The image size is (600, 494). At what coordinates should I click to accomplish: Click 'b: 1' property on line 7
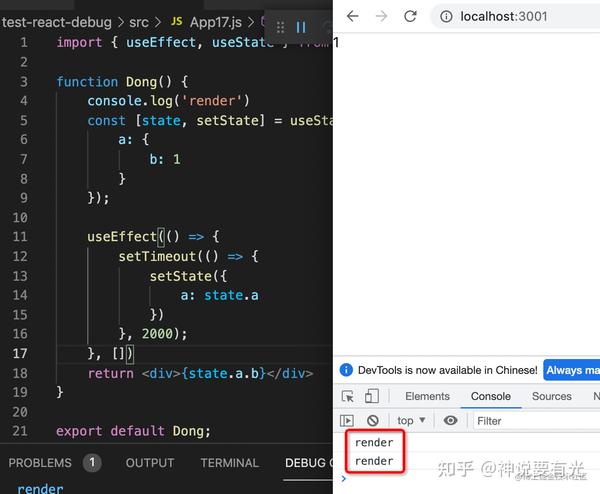(165, 159)
